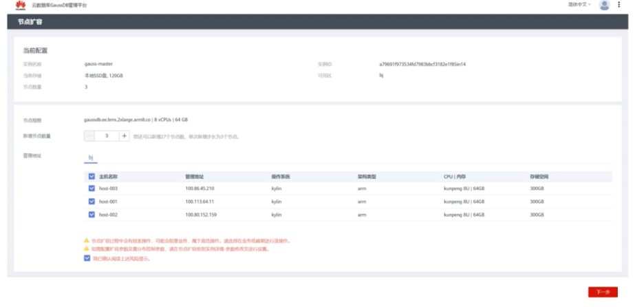Click node spec gaussdb.ee.bms.2xlarge.arm8.co text

[x=118, y=120]
